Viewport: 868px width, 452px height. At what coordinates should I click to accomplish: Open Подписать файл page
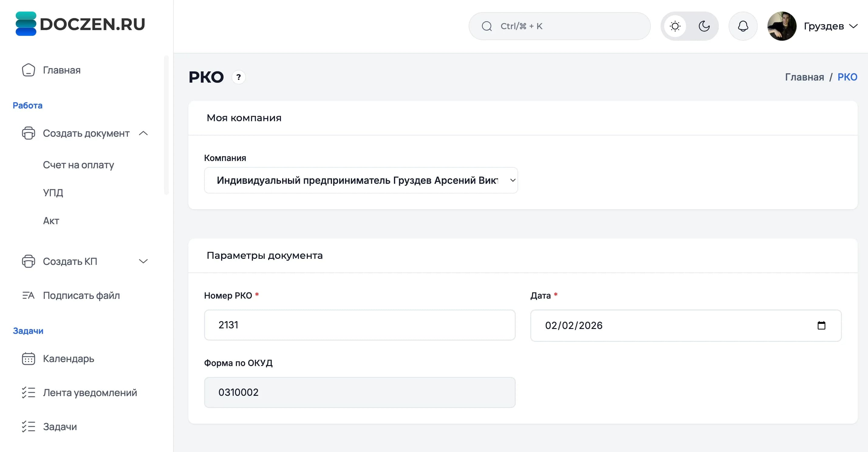pyautogui.click(x=81, y=296)
